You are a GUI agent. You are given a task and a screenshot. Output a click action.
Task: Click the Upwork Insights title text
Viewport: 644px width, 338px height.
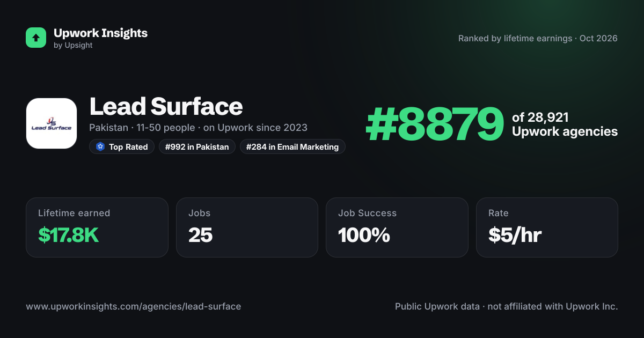click(x=100, y=33)
